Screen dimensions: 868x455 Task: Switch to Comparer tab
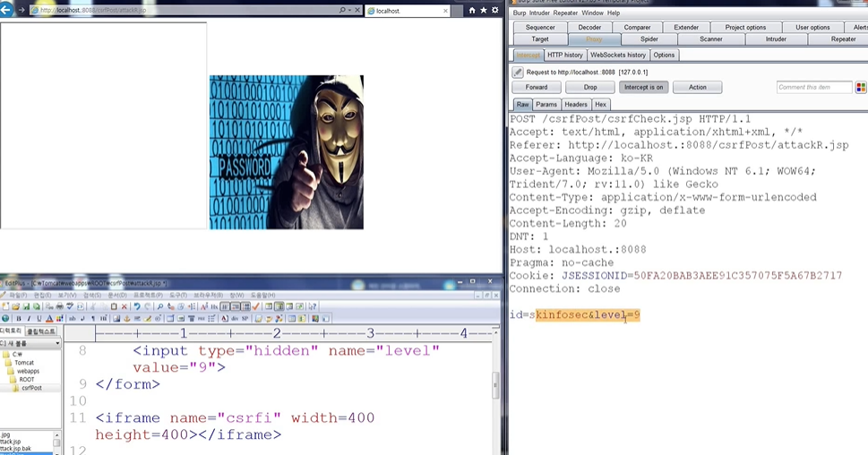point(637,27)
